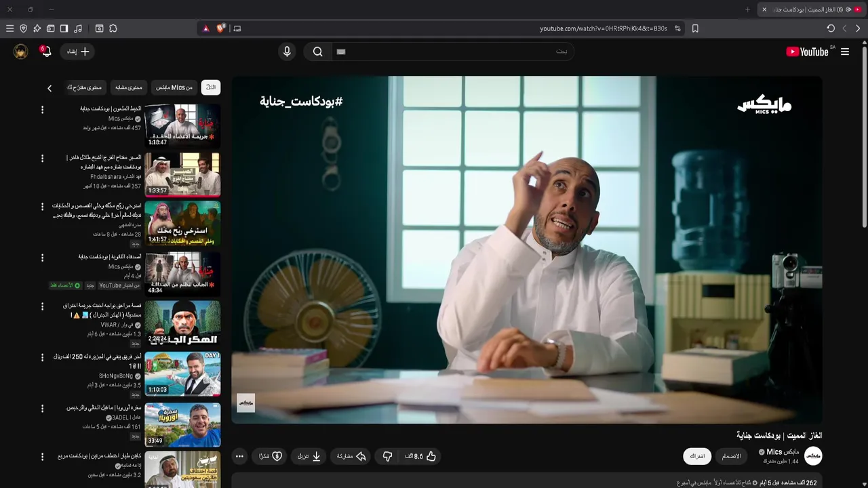
Task: Send Super Thanks via شكرًا button
Action: [271, 457]
